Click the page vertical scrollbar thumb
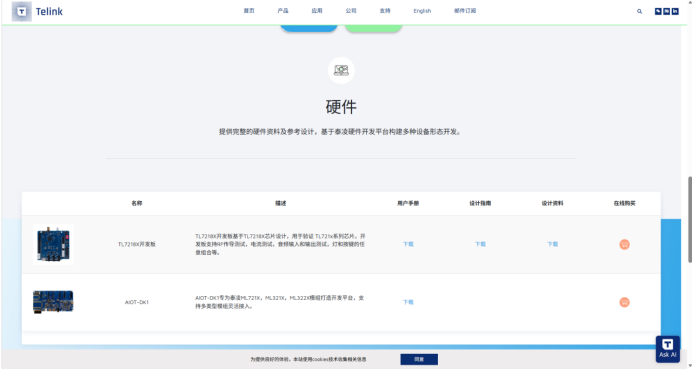This screenshot has width=692, height=369. (x=690, y=219)
